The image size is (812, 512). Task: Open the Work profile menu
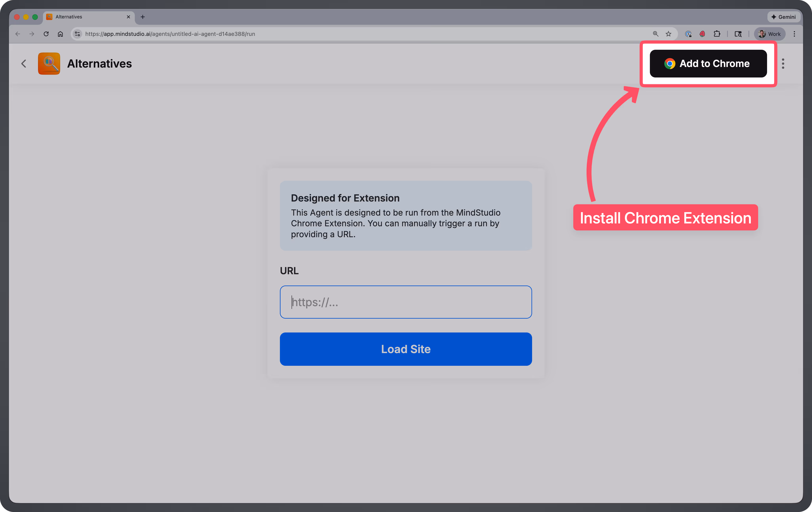[x=770, y=34]
